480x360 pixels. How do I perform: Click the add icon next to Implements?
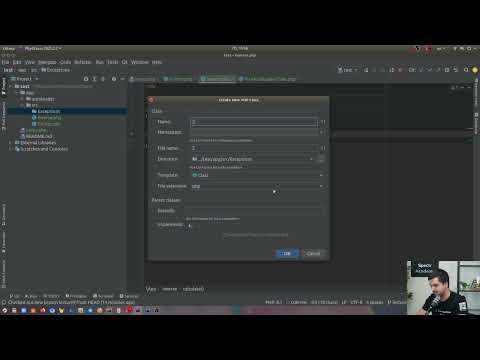coord(190,226)
